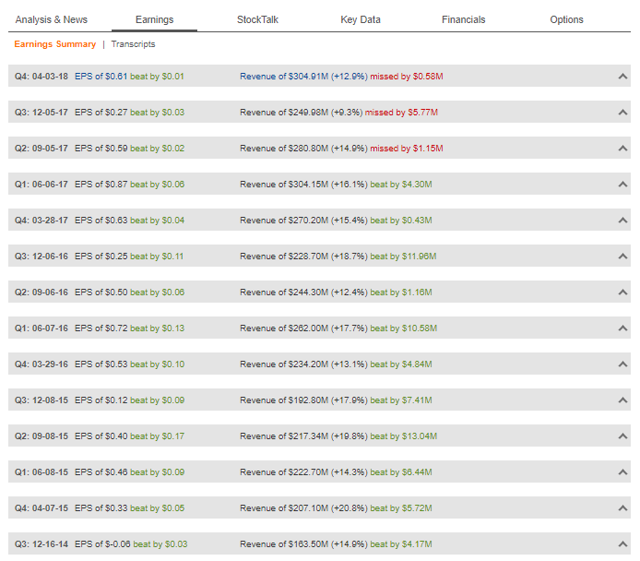Screen dimensions: 640x561
Task: Click 'EPS of $0.25 beat by $0.11'
Action: [x=129, y=256]
